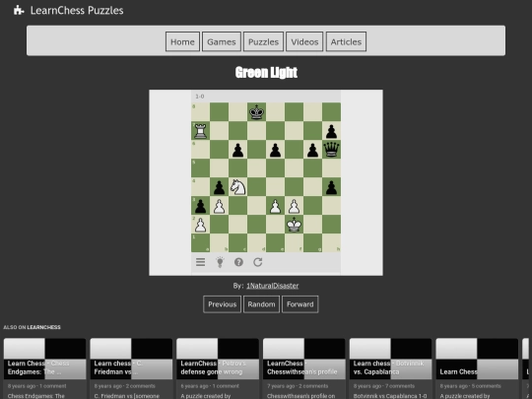Select the black pawn on h4
This screenshot has width=532, height=399.
331,186
